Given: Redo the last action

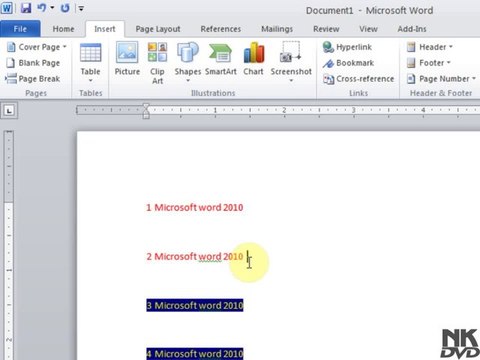Looking at the screenshot, I should point(65,8).
